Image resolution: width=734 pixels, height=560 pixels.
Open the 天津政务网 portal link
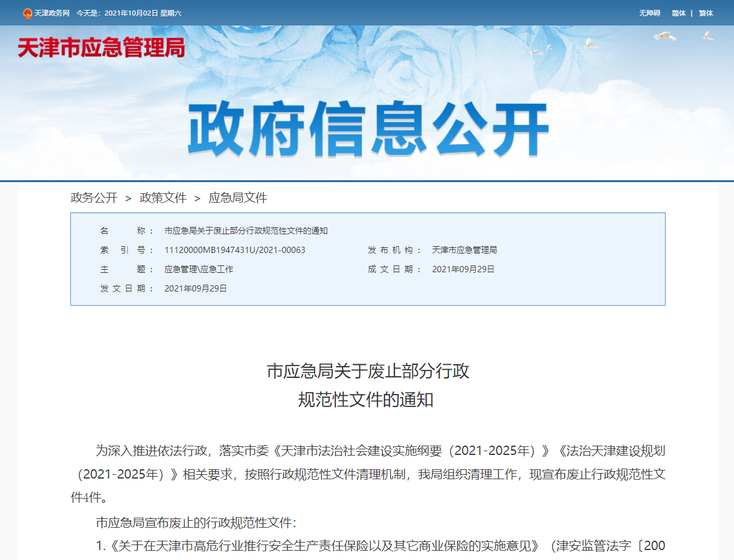click(52, 13)
